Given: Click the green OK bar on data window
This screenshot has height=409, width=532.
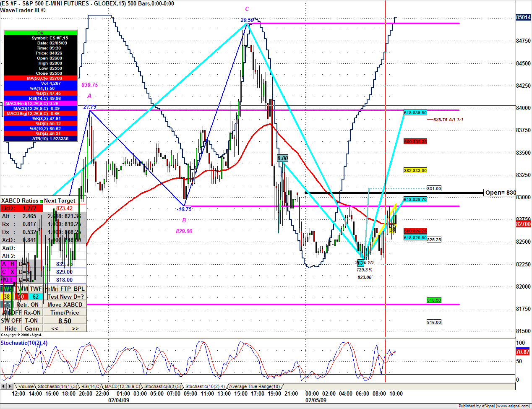Looking at the screenshot, I should click(x=40, y=33).
